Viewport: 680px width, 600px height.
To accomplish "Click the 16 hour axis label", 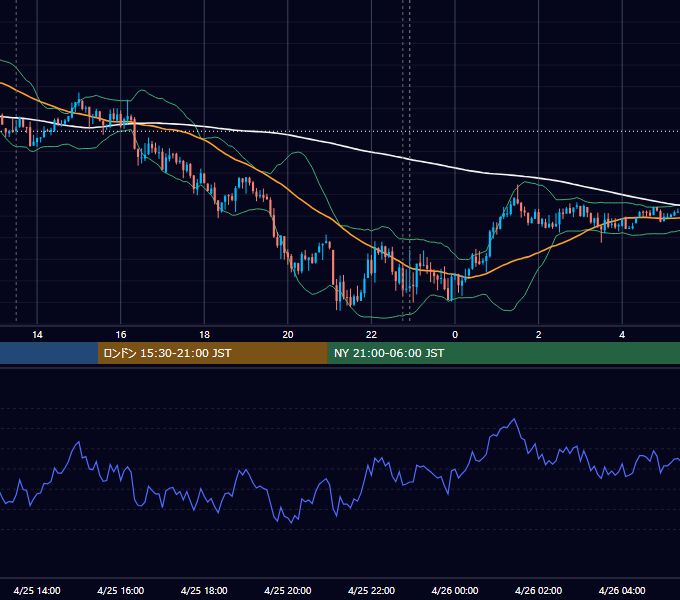I will (x=121, y=335).
